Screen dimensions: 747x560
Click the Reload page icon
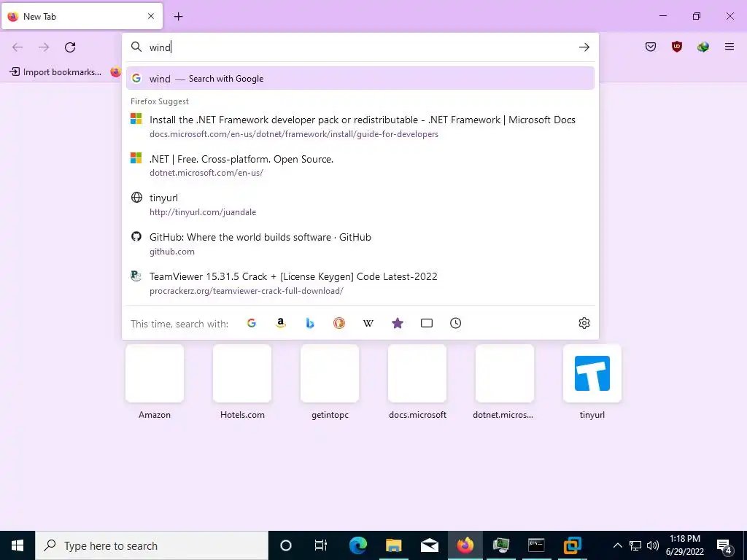(70, 47)
